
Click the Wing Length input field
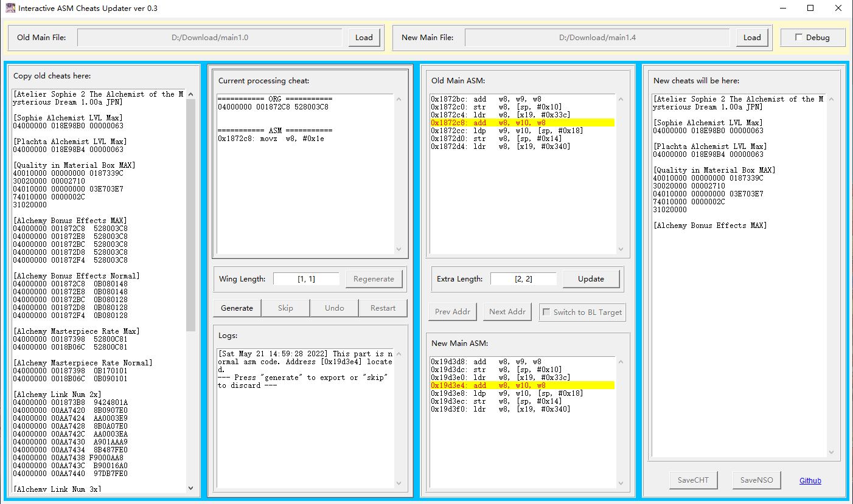(306, 279)
